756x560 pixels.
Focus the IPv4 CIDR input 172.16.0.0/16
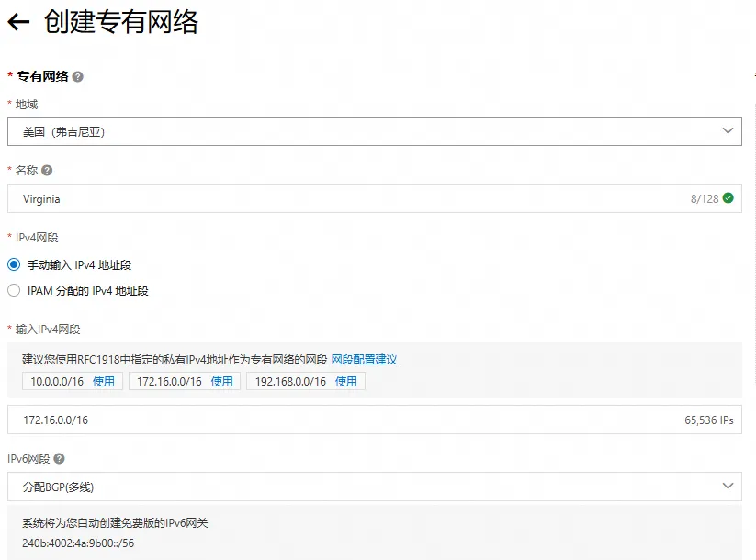tap(375, 420)
